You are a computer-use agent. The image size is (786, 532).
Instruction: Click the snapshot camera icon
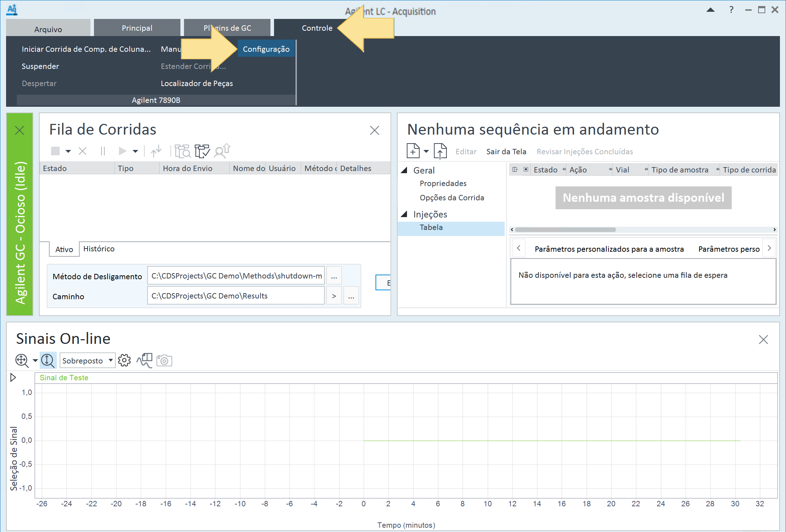click(x=164, y=361)
